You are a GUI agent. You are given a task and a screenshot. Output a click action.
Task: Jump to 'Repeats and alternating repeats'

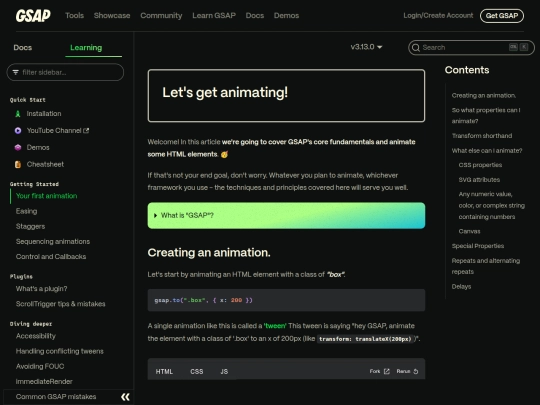(486, 266)
